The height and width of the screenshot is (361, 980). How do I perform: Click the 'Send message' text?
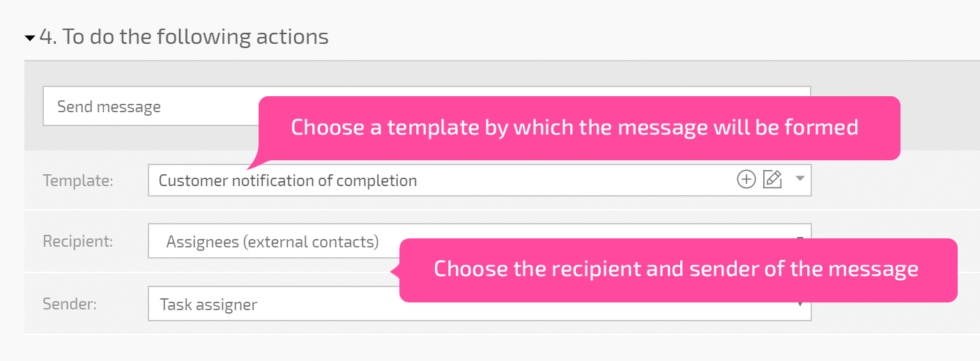click(x=109, y=107)
